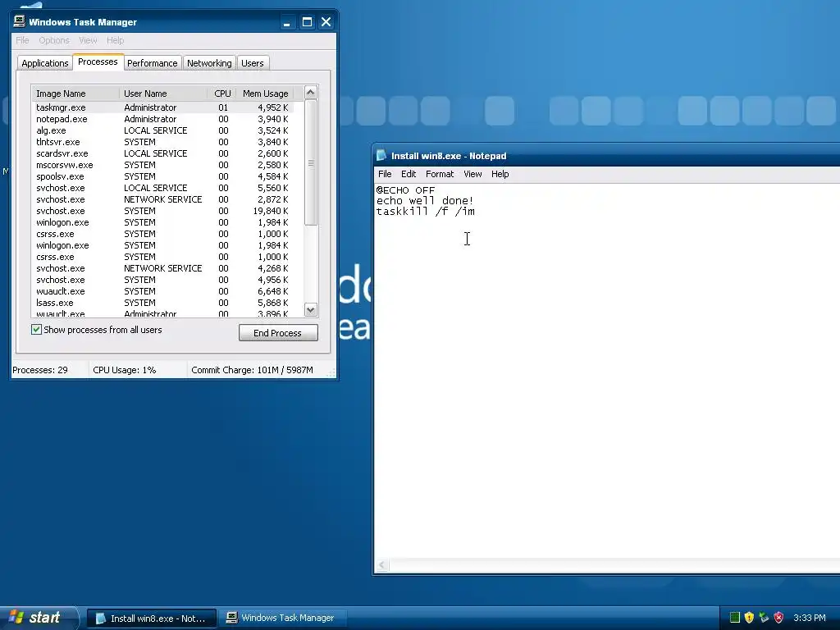Image resolution: width=840 pixels, height=630 pixels.
Task: Sort processes by Mem Usage column
Action: pyautogui.click(x=265, y=94)
